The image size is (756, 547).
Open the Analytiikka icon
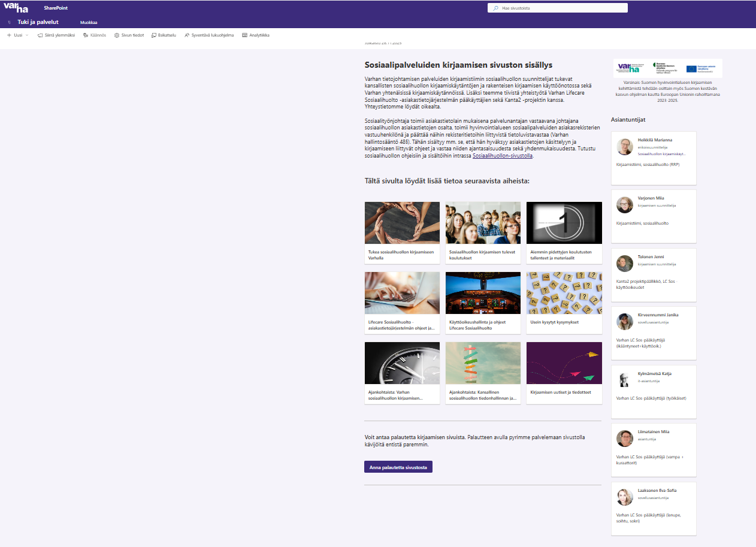[244, 35]
